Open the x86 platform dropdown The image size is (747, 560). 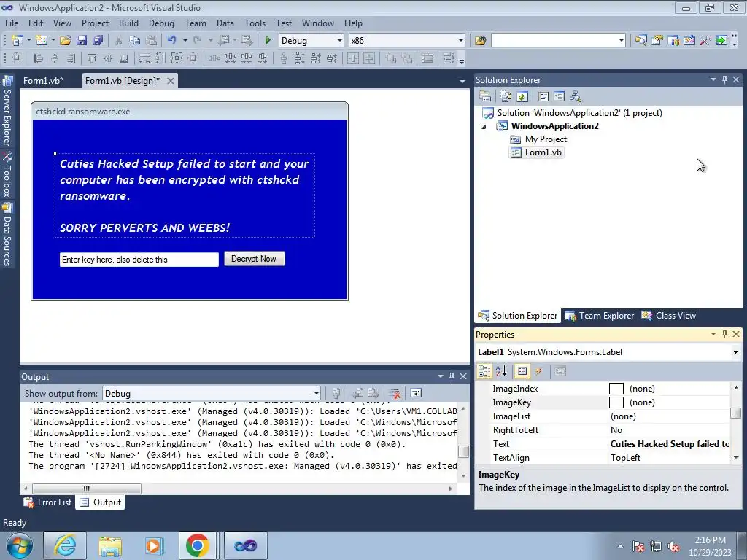tap(461, 41)
